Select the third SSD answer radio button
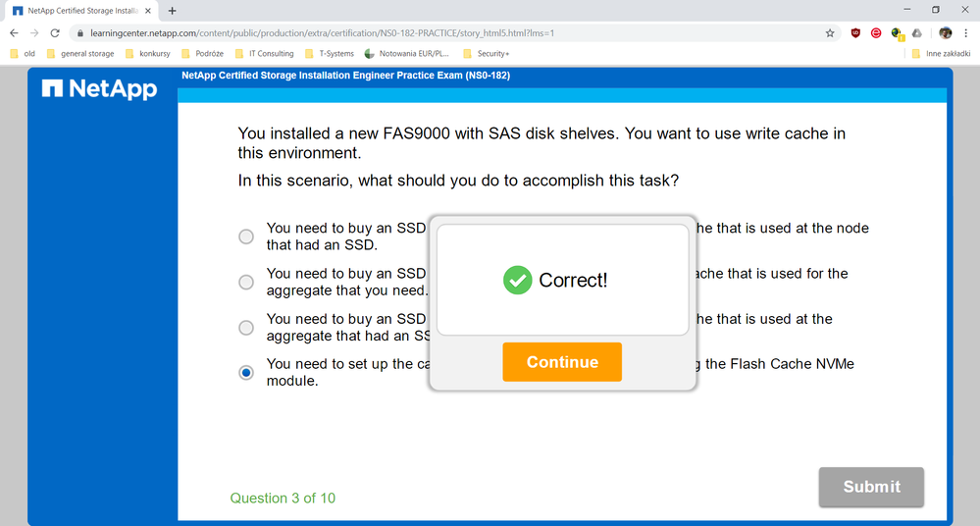The width and height of the screenshot is (980, 526). (246, 328)
